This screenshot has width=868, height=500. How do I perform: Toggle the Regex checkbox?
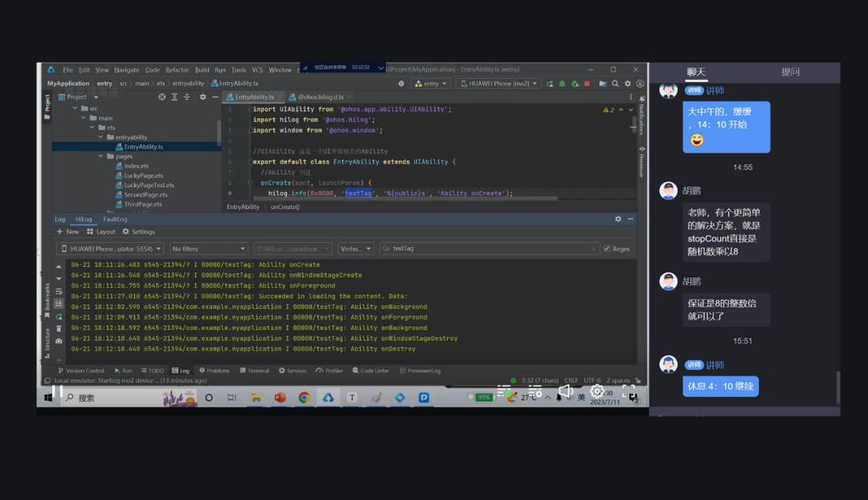[607, 249]
